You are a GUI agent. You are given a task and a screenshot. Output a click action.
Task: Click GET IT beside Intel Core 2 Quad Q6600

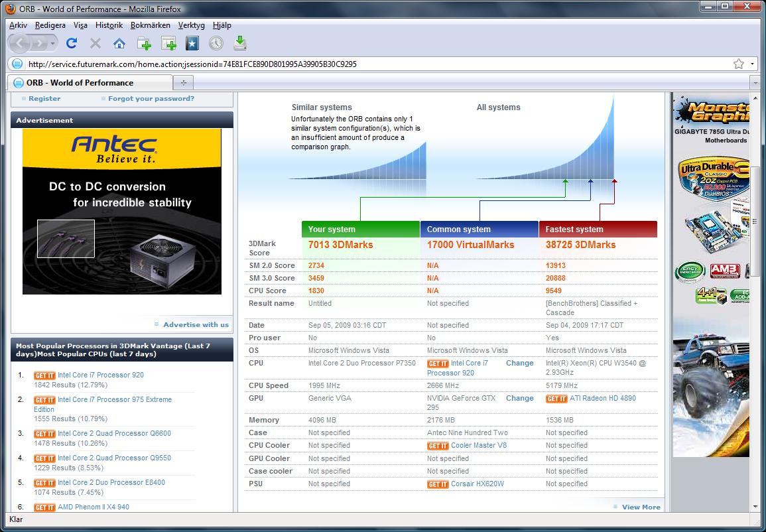44,434
